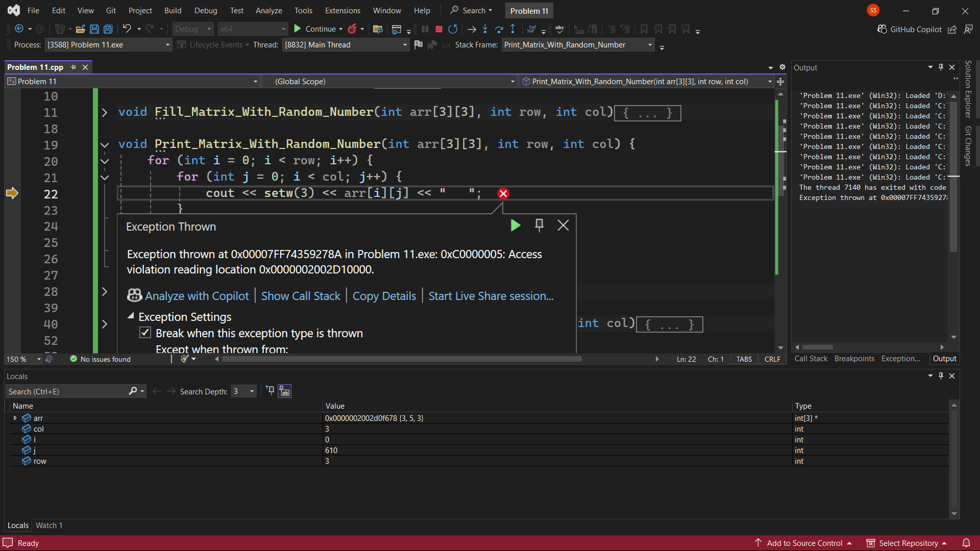Open the Debug menu
The width and height of the screenshot is (980, 551).
pos(206,10)
